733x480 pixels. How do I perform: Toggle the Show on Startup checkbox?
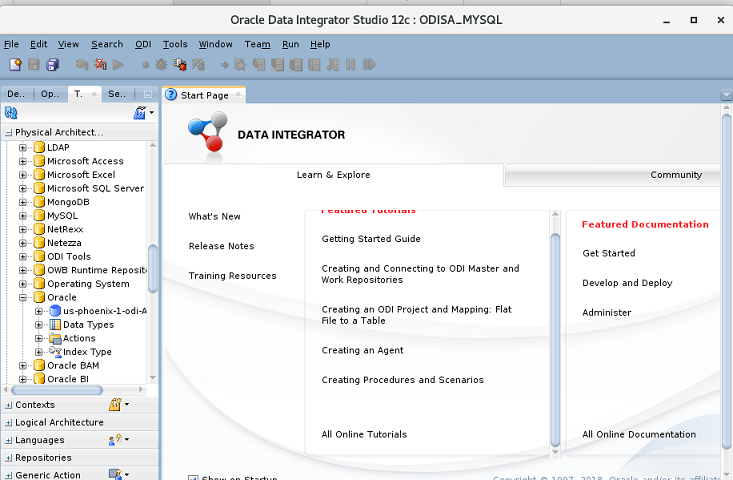193,478
